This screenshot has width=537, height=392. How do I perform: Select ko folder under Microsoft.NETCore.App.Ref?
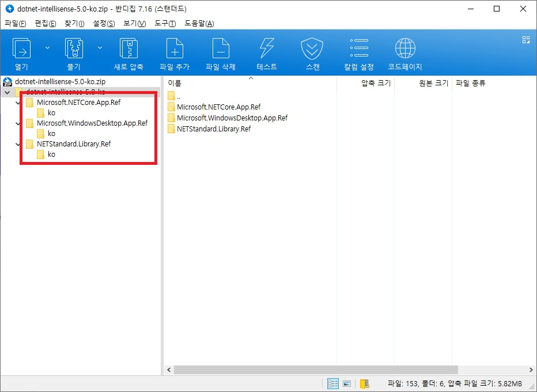coord(51,113)
